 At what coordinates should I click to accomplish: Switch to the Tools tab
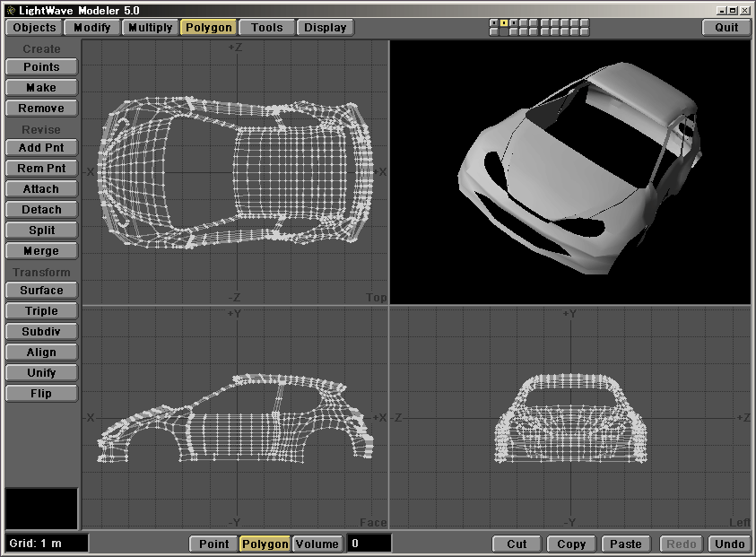coord(266,27)
